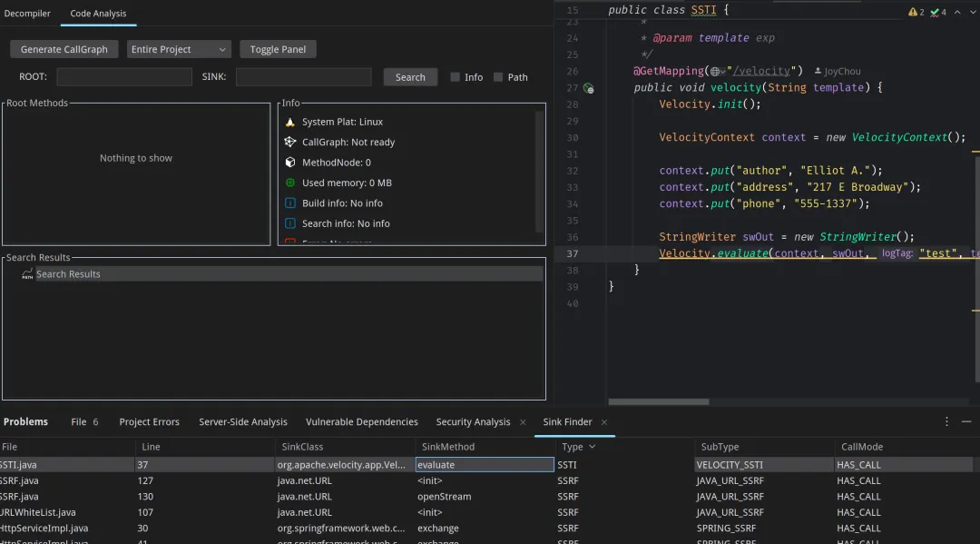
Task: Focus the ROOT input field
Action: pos(124,77)
